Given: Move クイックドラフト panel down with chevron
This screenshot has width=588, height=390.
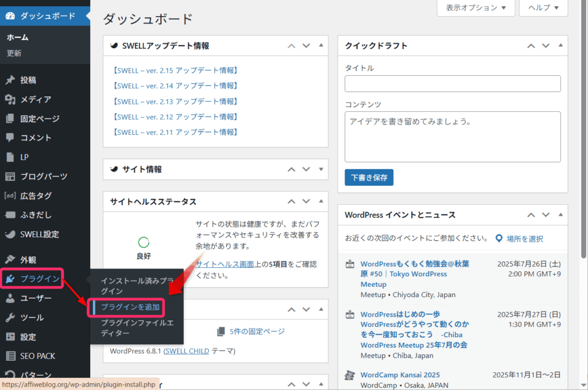Looking at the screenshot, I should click(x=546, y=46).
